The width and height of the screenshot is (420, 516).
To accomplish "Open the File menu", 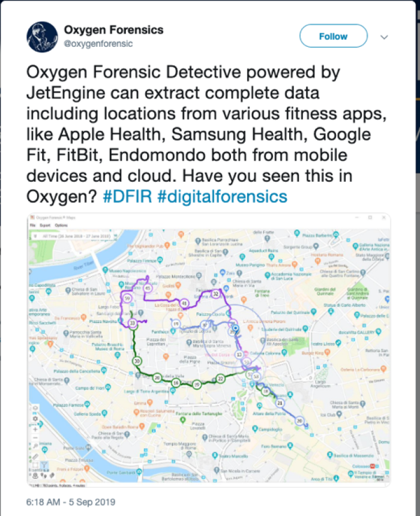I will [x=33, y=225].
